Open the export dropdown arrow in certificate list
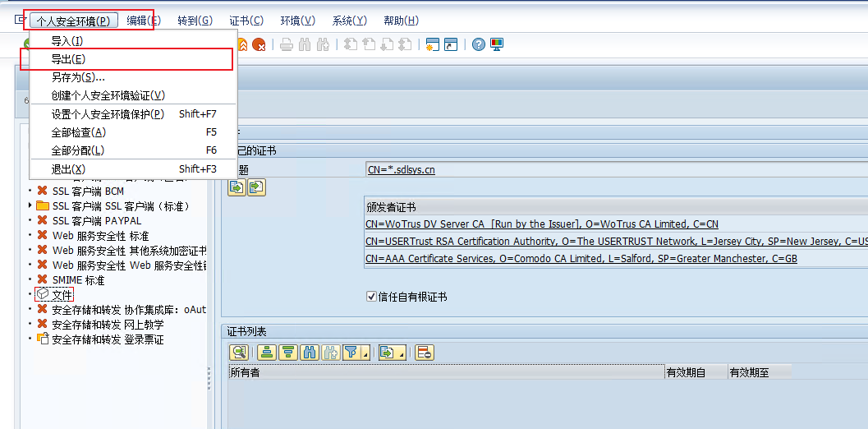The height and width of the screenshot is (429, 868). pos(402,354)
